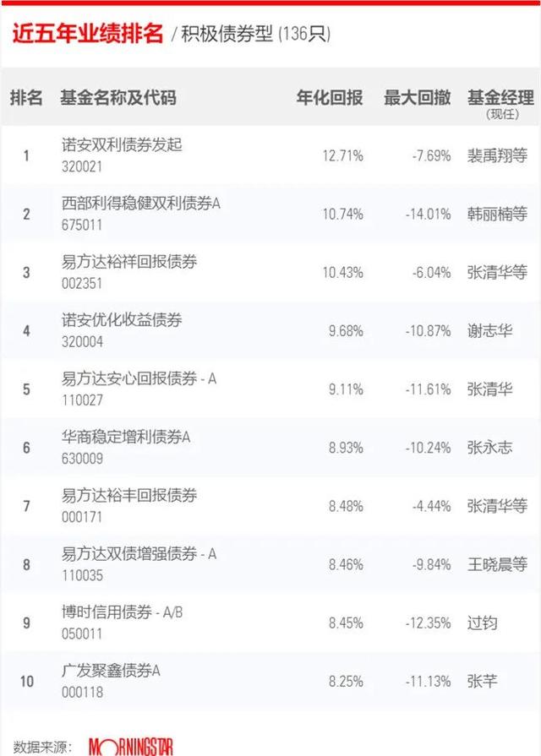Open 广发聚鑫债券A fund entry

pos(111,670)
